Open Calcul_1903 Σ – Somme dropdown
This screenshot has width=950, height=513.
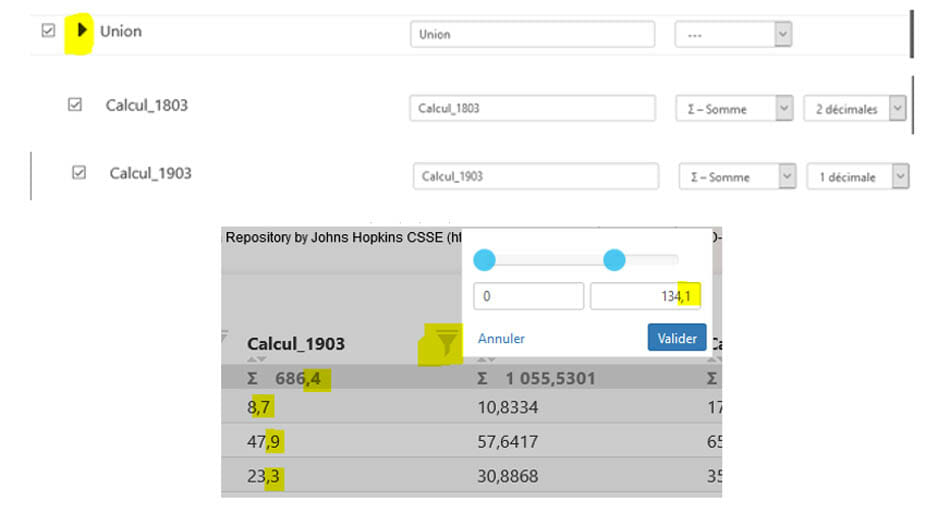pos(738,177)
